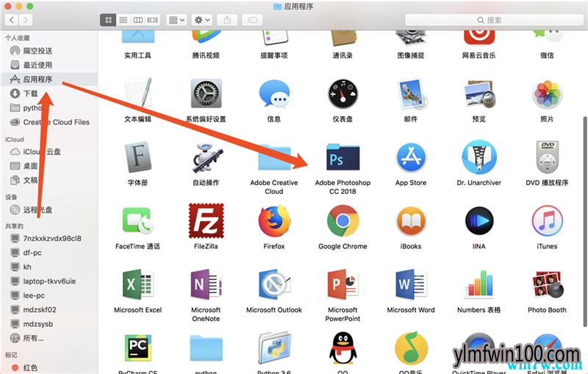The height and width of the screenshot is (374, 588).
Task: Open the DVD 播放程序 app
Action: pos(547,157)
